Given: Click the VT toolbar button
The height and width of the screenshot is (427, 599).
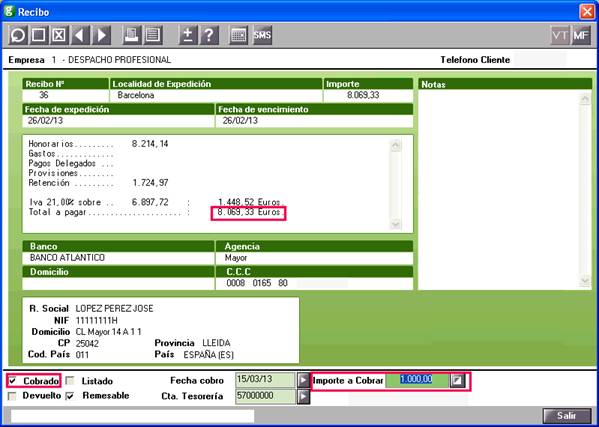Looking at the screenshot, I should [x=560, y=36].
